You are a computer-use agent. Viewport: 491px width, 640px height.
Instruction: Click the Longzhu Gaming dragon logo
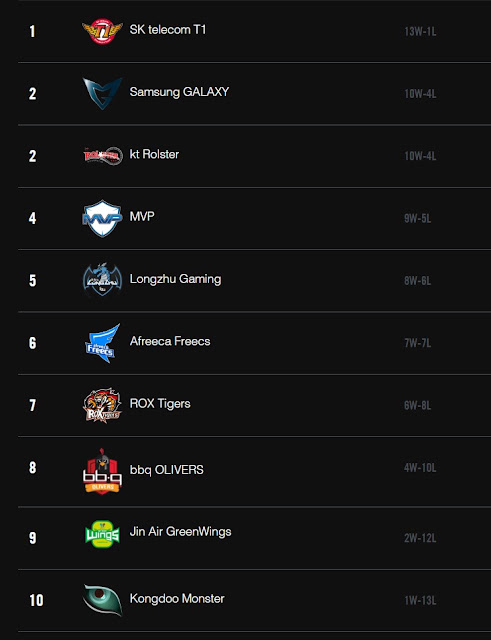pos(102,280)
